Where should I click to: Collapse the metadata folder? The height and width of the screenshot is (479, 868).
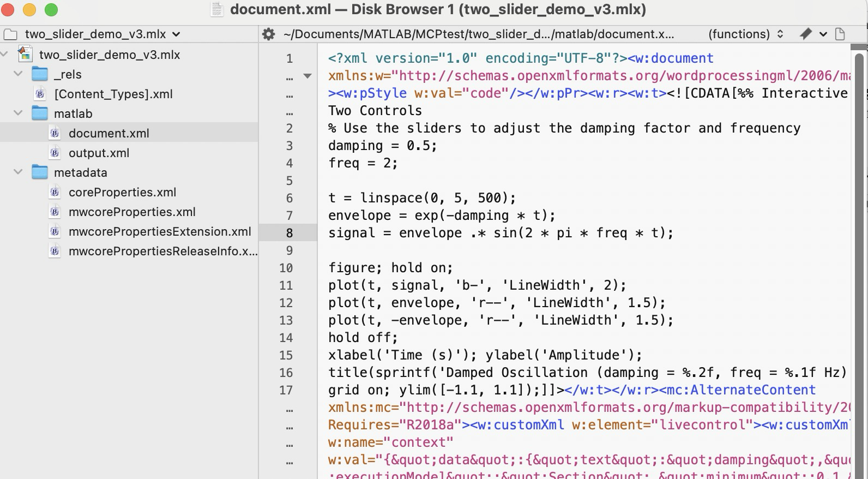click(x=18, y=172)
